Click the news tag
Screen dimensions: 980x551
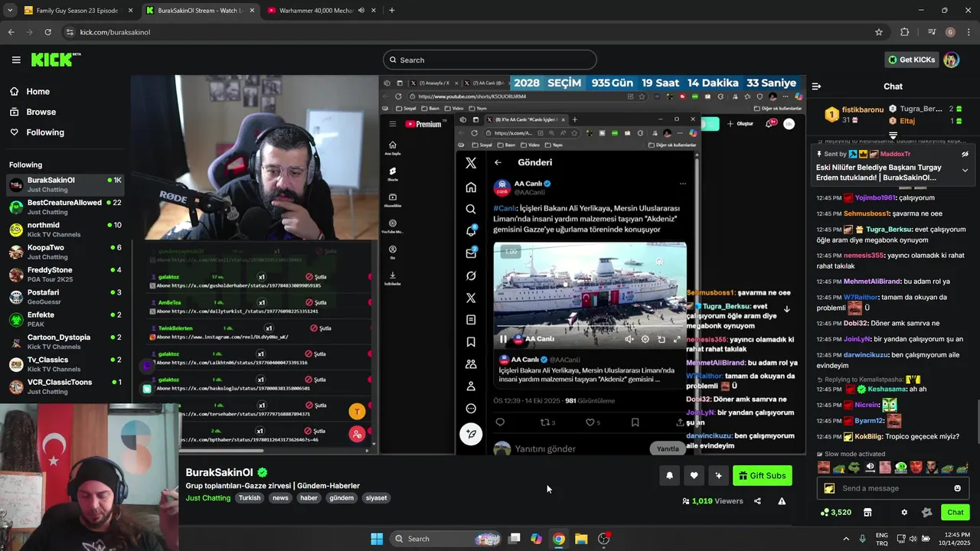(x=280, y=498)
